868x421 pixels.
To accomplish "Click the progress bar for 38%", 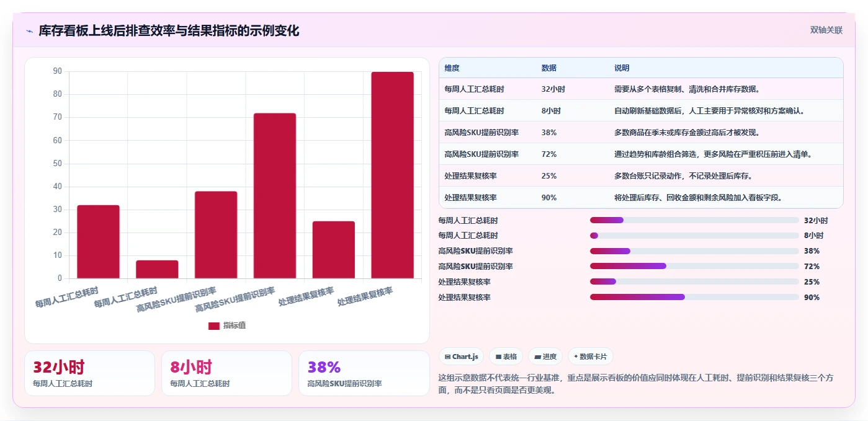I will [694, 251].
